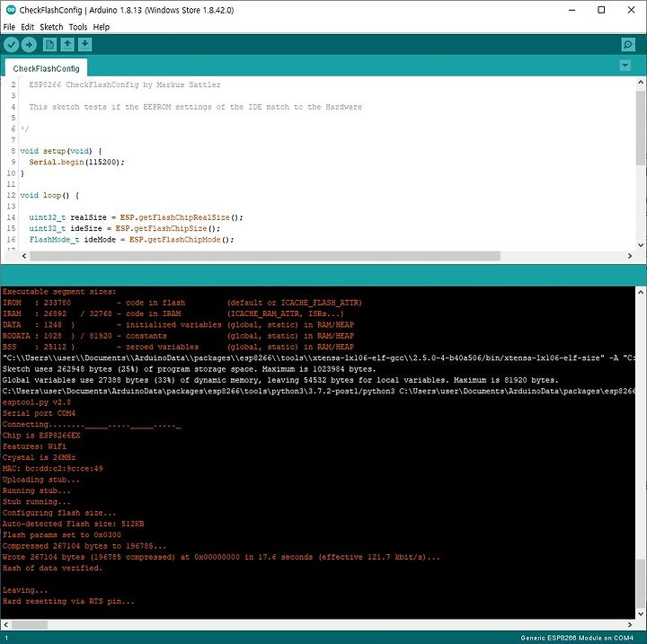
Task: Click the Arduino logo in the title bar
Action: click(x=10, y=10)
